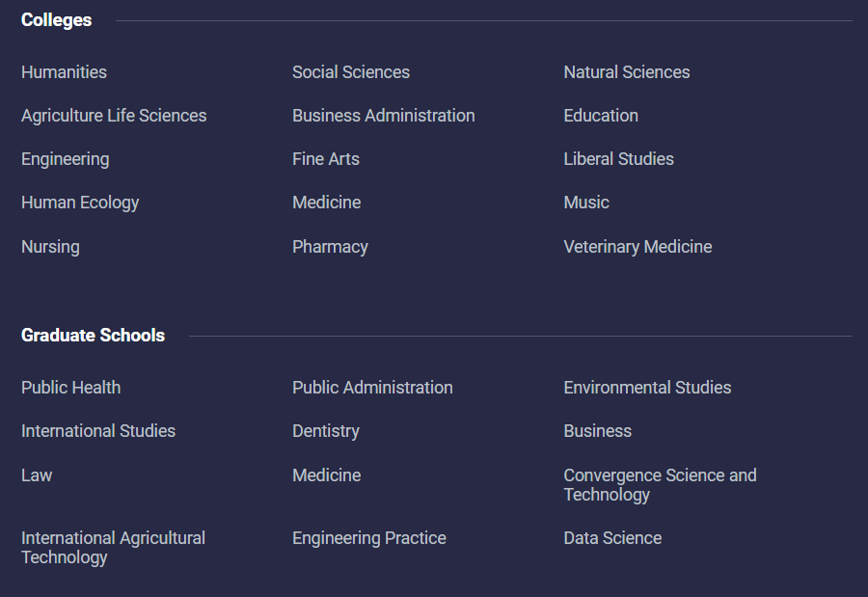Select International Agricultural Technology link

click(113, 548)
